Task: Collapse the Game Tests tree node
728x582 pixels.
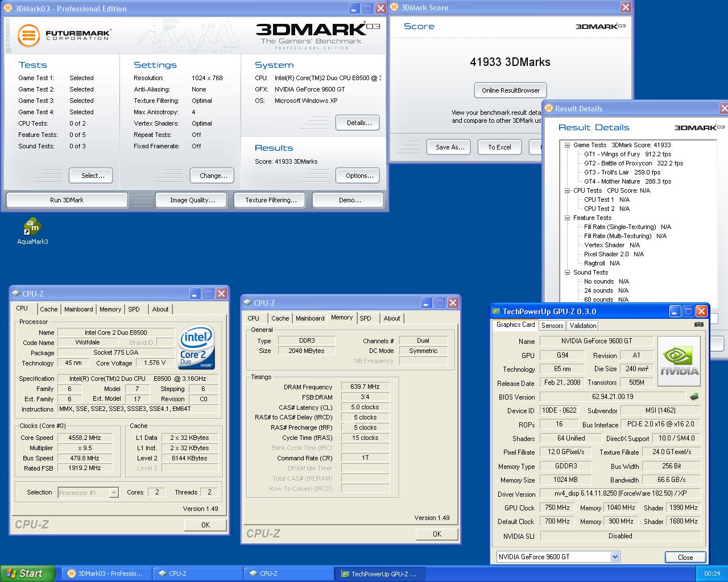Action: coord(567,145)
